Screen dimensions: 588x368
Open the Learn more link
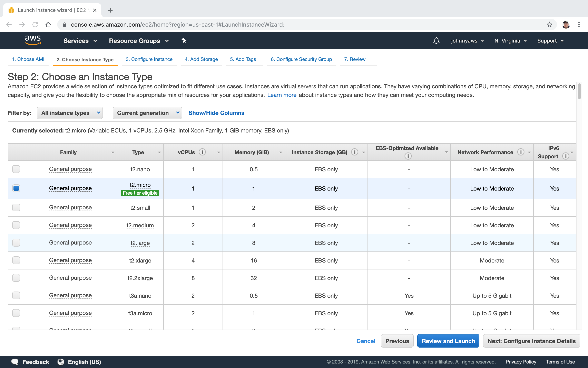point(282,95)
